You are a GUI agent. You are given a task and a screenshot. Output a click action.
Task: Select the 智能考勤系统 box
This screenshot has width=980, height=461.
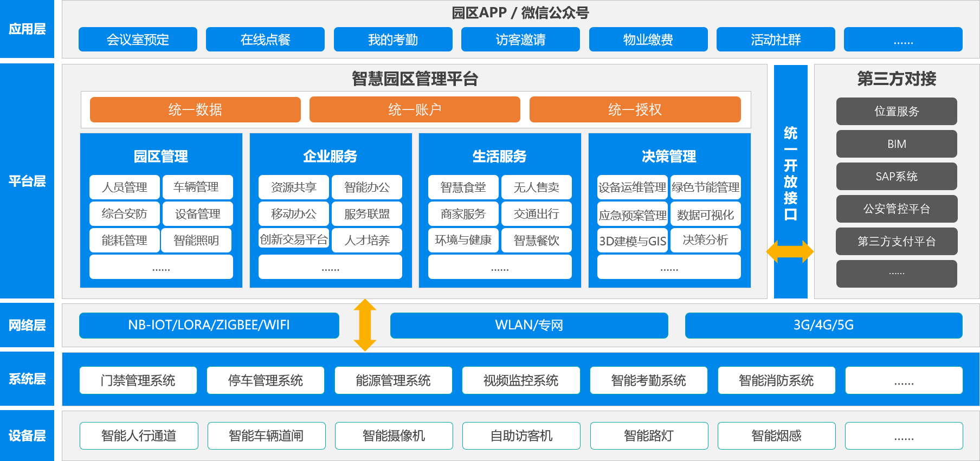(x=649, y=380)
